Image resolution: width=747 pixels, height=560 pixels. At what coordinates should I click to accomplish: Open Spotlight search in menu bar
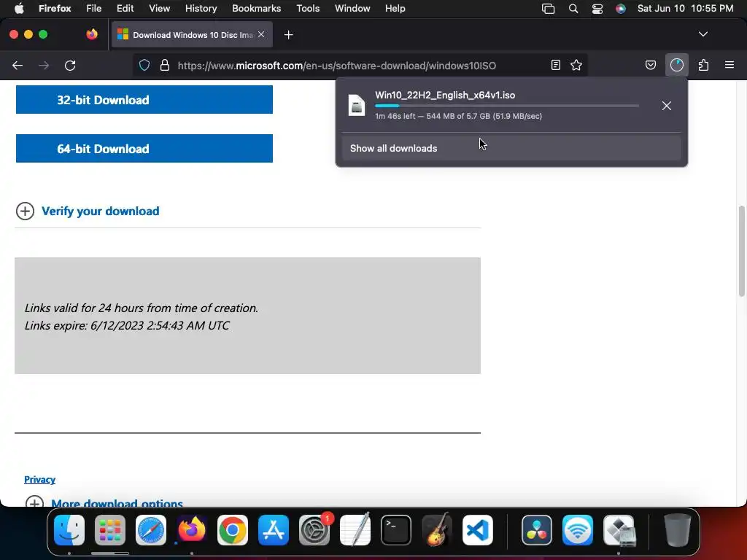click(573, 9)
